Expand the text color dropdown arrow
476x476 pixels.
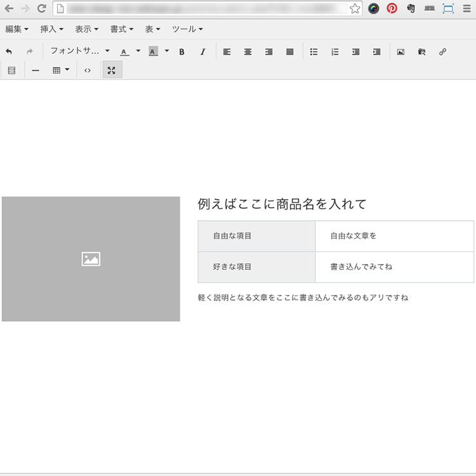[x=138, y=51]
